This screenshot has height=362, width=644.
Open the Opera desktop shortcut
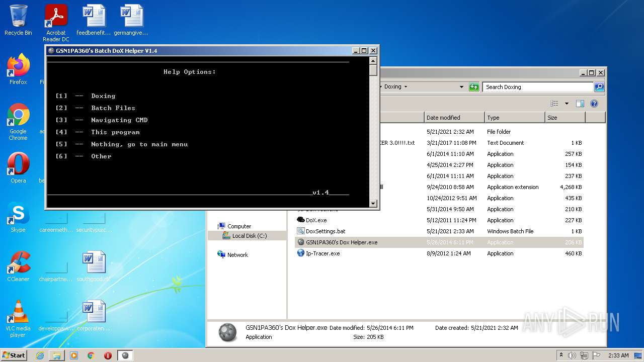coord(18,168)
